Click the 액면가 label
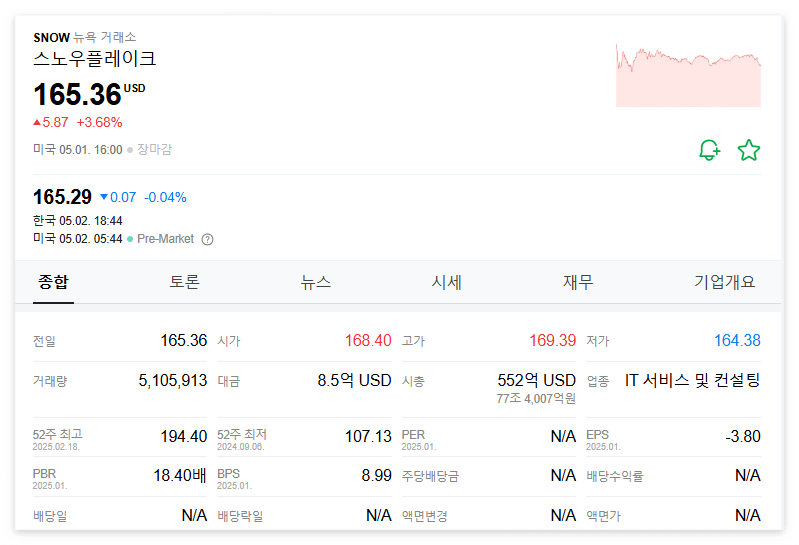The height and width of the screenshot is (545, 799). click(604, 516)
